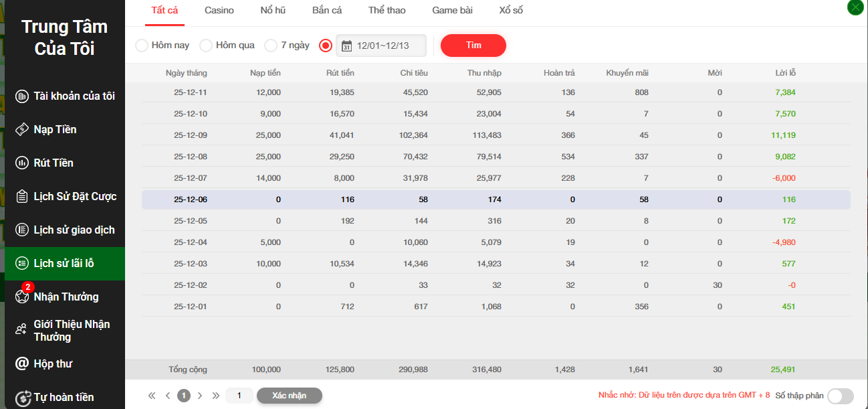The image size is (868, 409).
Task: Click the Xác nhận confirm button
Action: (289, 396)
